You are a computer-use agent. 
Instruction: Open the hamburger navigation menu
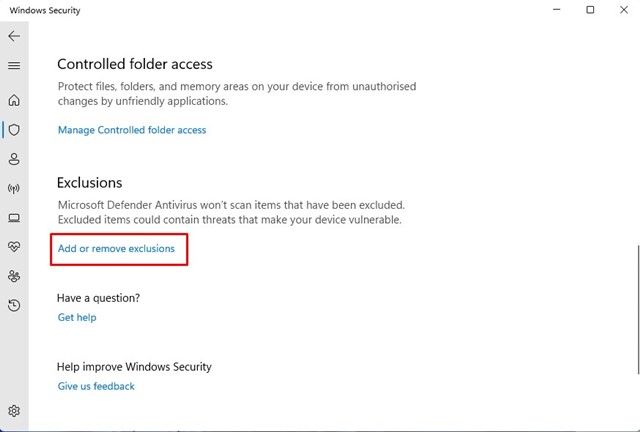pyautogui.click(x=14, y=66)
